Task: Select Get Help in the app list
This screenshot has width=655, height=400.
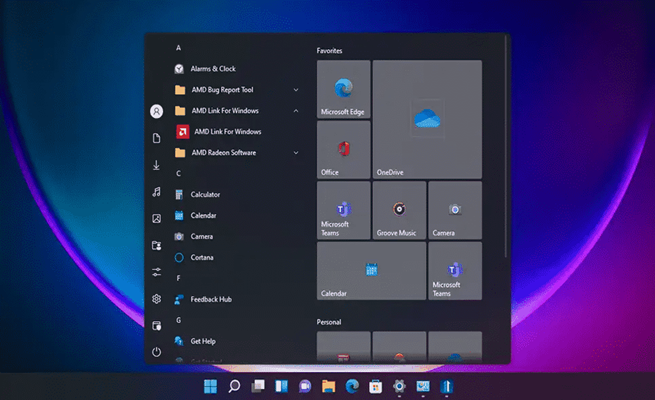Action: coord(203,341)
